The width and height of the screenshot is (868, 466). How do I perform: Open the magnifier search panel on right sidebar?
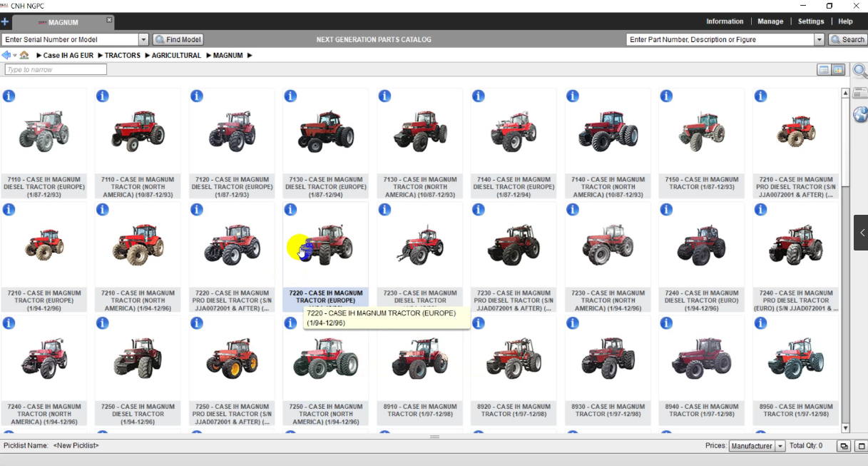tap(860, 71)
